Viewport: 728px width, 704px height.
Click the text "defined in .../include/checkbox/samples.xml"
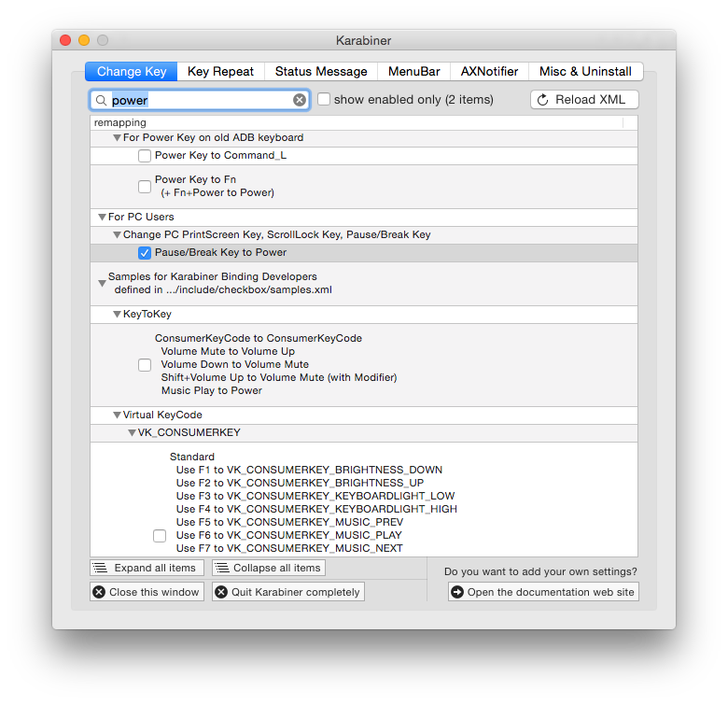[x=223, y=289]
